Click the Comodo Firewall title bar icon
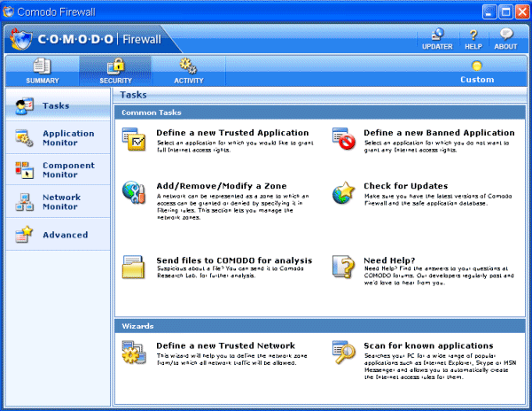 point(8,12)
